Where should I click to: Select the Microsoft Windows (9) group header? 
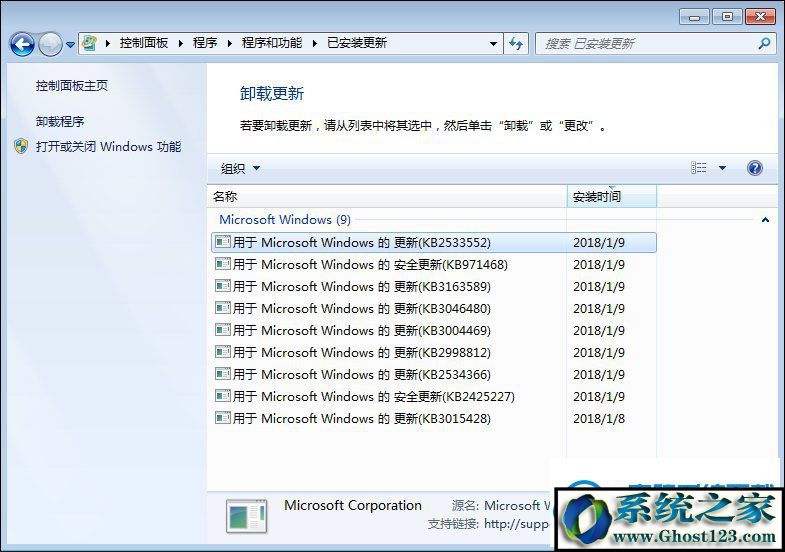click(x=285, y=220)
